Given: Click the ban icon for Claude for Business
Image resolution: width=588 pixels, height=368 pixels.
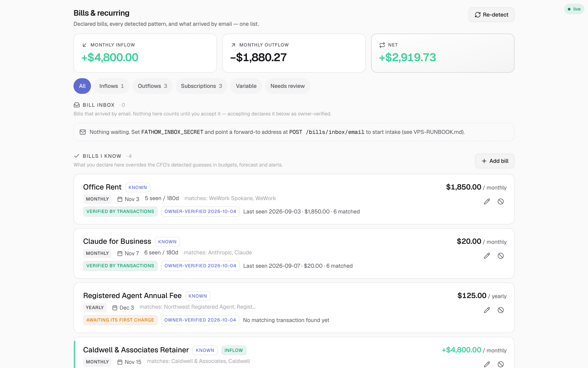Looking at the screenshot, I should [x=501, y=256].
